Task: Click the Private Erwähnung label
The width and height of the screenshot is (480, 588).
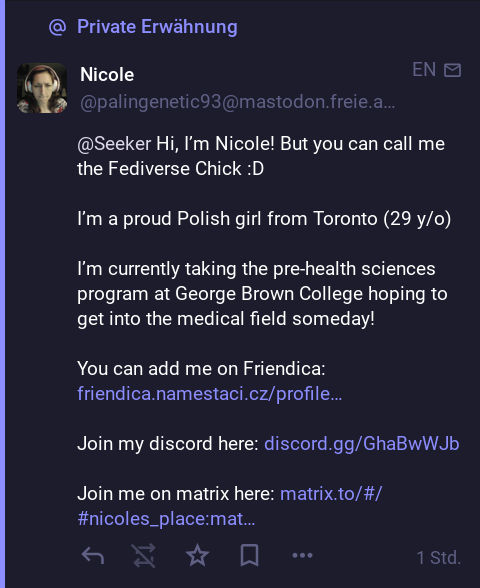Action: (x=157, y=27)
